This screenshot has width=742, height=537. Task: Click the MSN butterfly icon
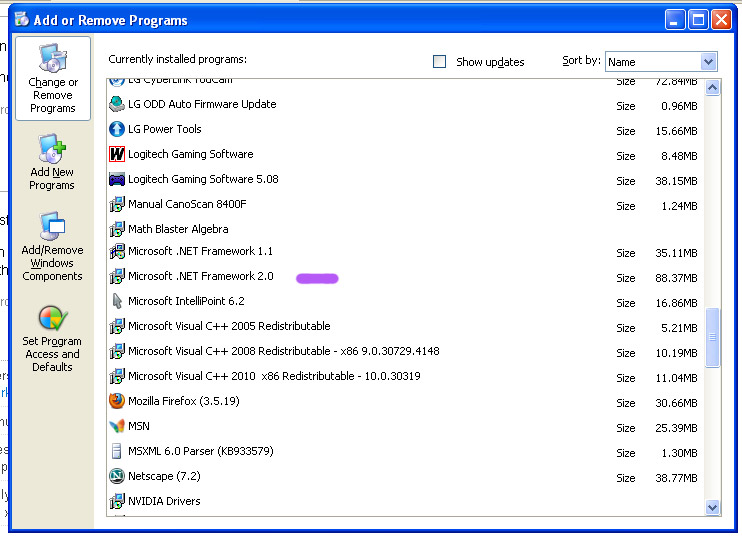coord(116,426)
